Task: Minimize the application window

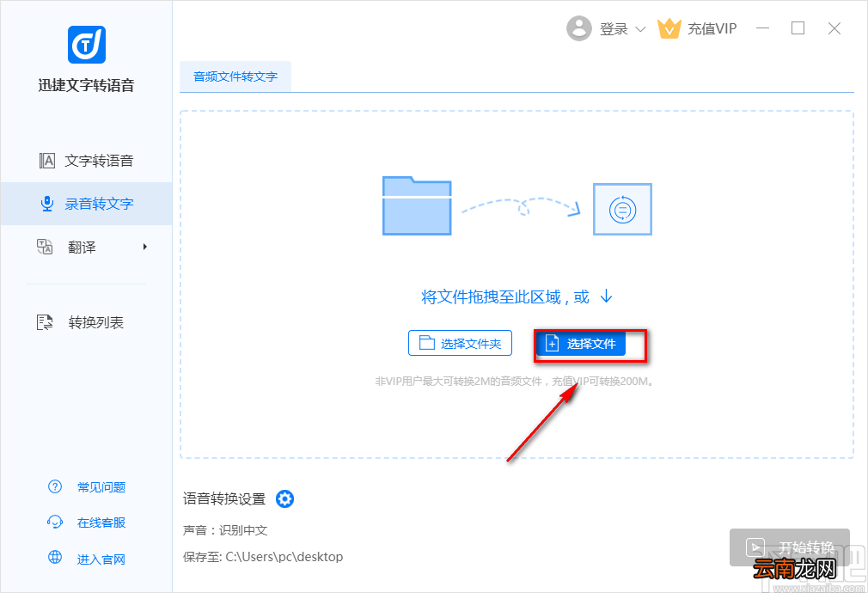Action: [763, 28]
